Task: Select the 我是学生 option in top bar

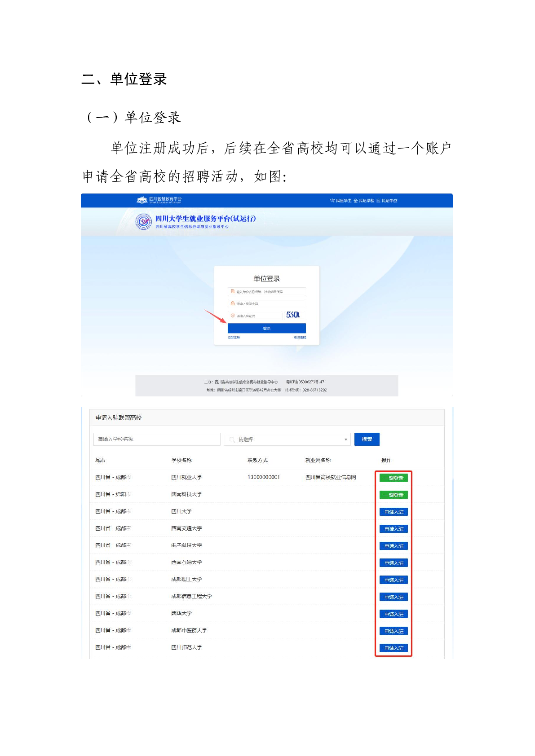Action: click(341, 201)
